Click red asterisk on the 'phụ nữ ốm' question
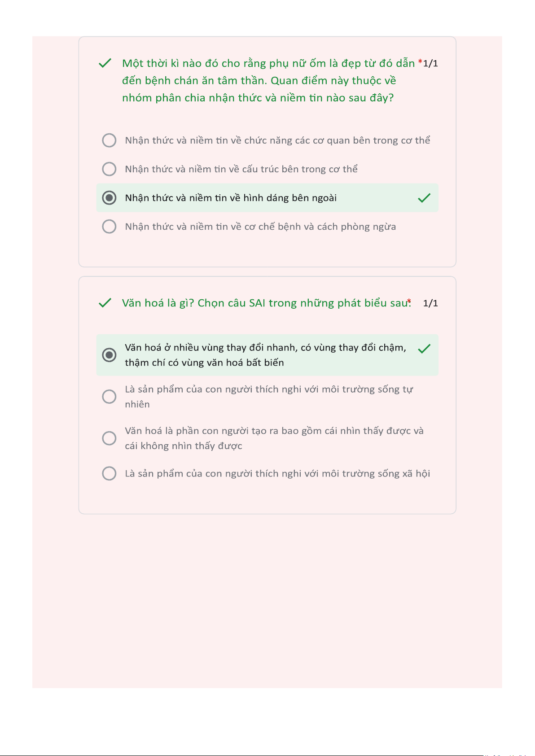Screen dimensions: 535x756 click(x=420, y=62)
